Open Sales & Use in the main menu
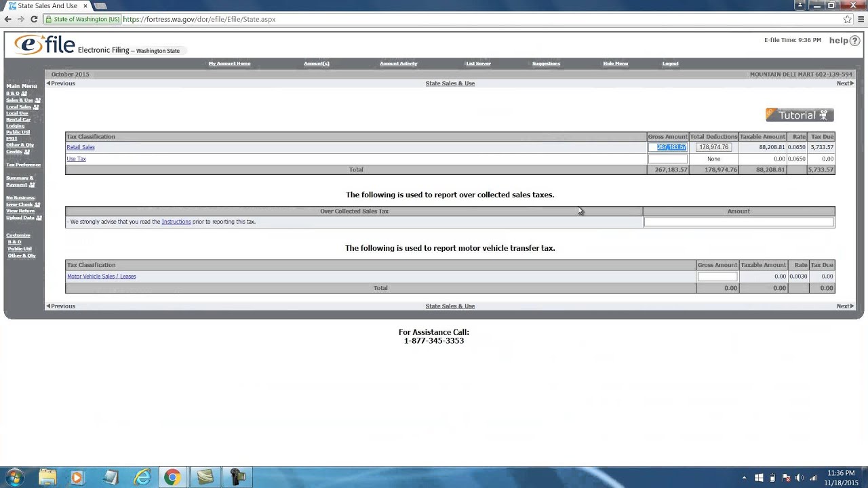 20,100
